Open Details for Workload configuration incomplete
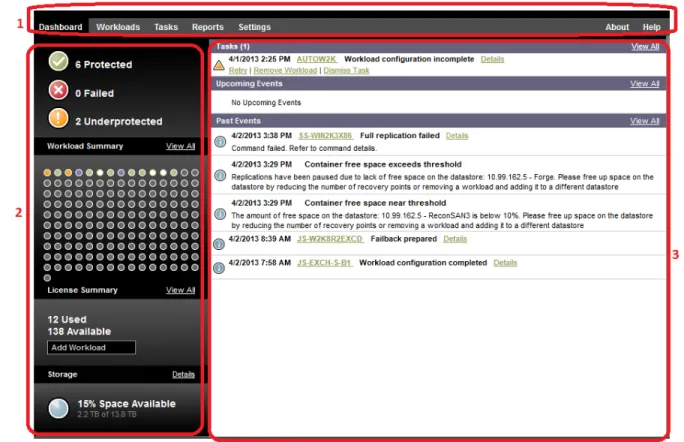Viewport: 684px width, 442px height. pyautogui.click(x=492, y=59)
